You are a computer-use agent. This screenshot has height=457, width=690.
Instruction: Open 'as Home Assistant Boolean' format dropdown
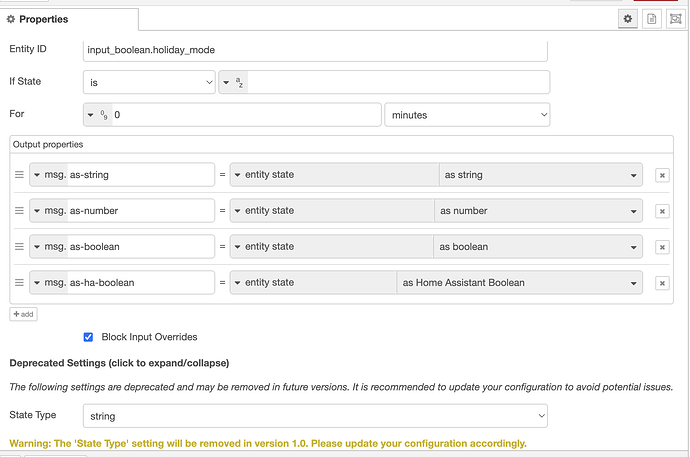520,283
